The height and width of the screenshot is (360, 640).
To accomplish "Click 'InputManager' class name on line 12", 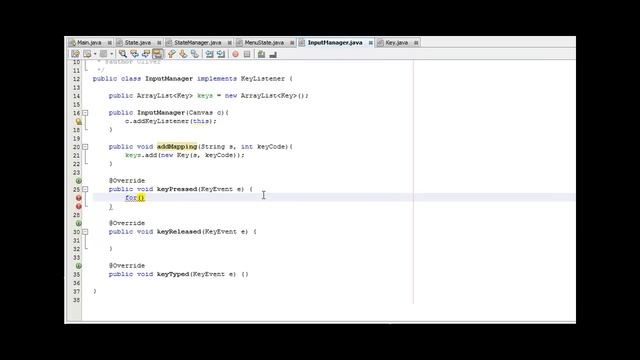I will pyautogui.click(x=169, y=78).
